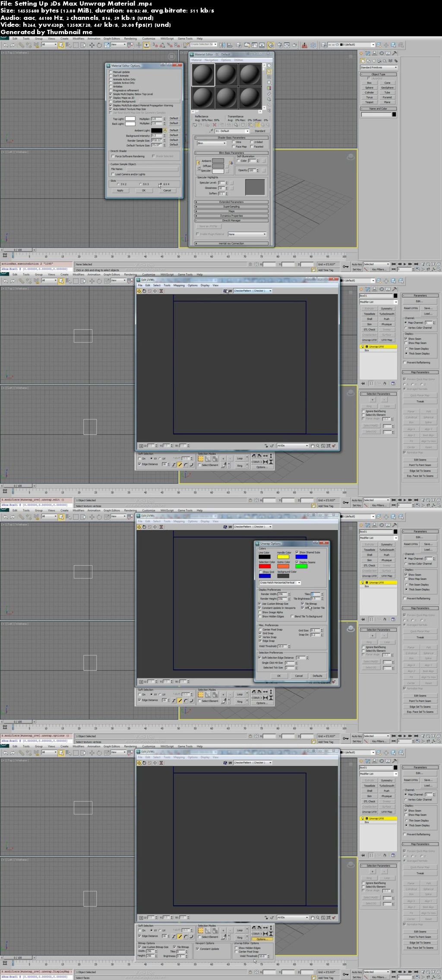This screenshot has height=980, width=442.
Task: Click lock icon beside Ambient Light swatch
Action: tap(165, 130)
